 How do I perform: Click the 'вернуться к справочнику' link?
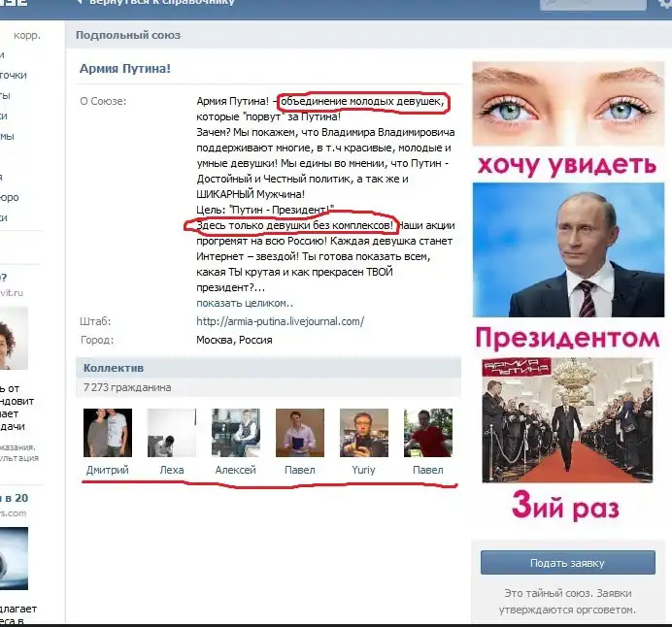coord(161,3)
